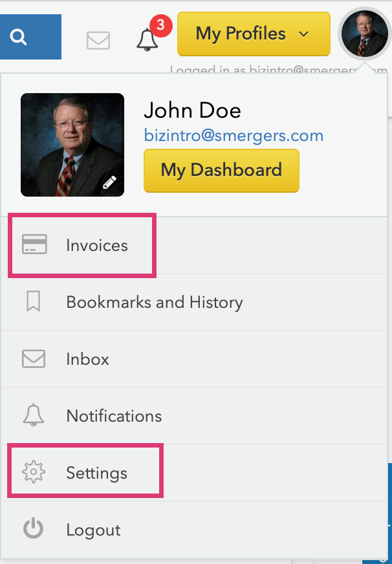392x564 pixels.
Task: Click the bizintro@smergers.com email link
Action: 234,136
